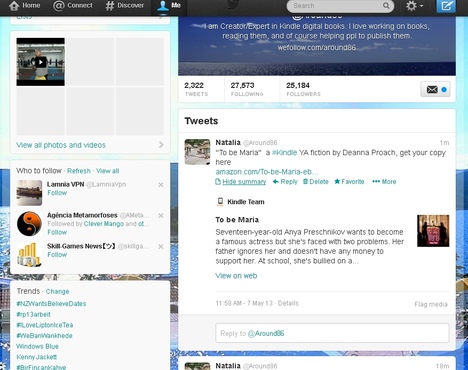Refresh the Who to follow list
Screen dimensions: 468x370
pyautogui.click(x=79, y=171)
